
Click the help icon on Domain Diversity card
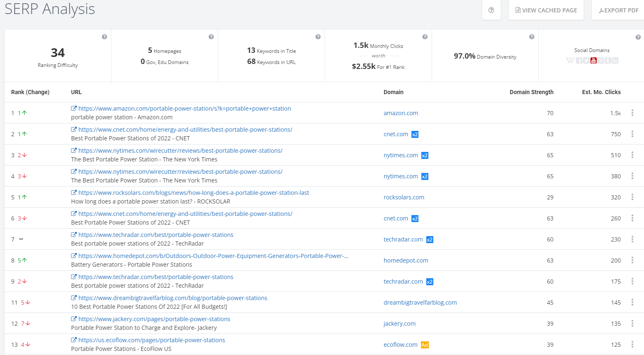(x=532, y=37)
